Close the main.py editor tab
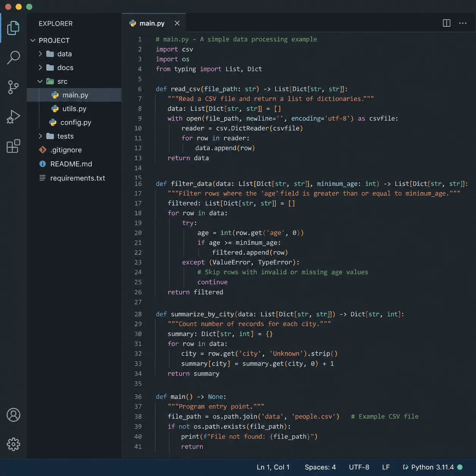 pyautogui.click(x=177, y=23)
